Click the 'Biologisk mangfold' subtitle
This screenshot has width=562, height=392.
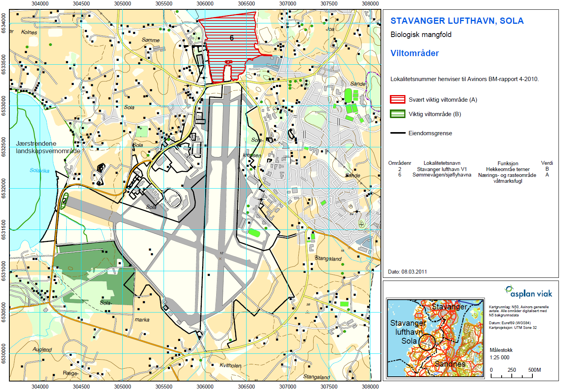coord(421,35)
